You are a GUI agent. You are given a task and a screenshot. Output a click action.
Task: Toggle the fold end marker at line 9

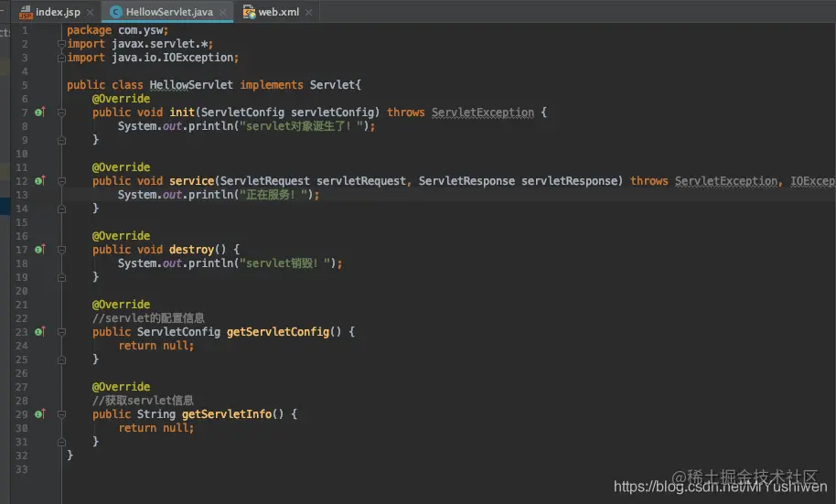(x=61, y=140)
